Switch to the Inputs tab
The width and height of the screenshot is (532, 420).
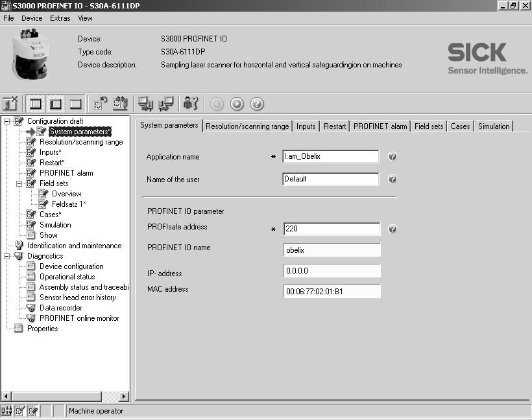tap(306, 126)
